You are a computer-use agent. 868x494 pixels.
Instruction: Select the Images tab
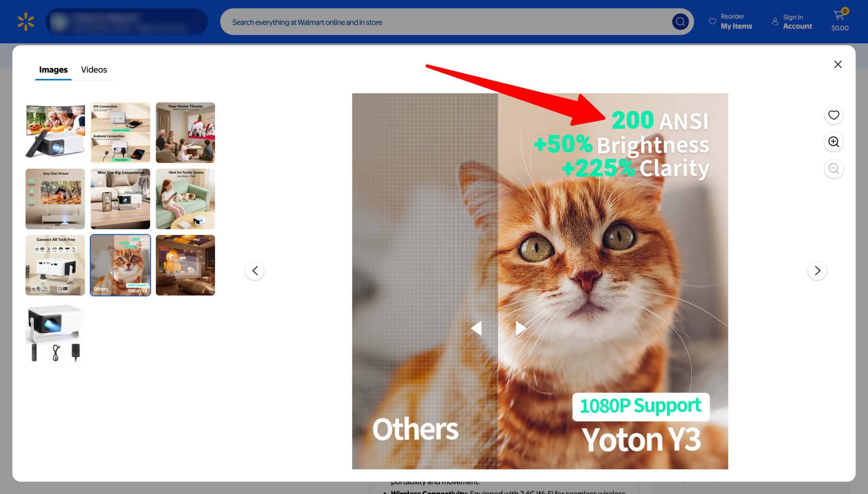click(x=53, y=69)
